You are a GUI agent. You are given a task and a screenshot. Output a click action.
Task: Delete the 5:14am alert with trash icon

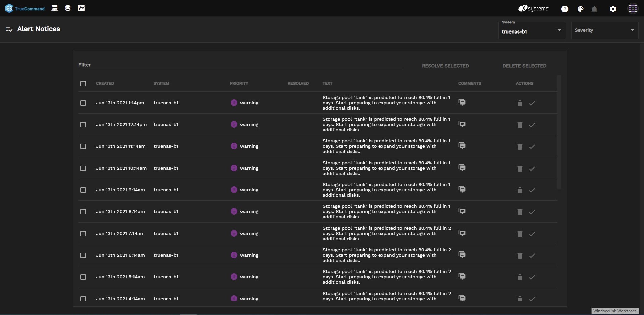(520, 277)
